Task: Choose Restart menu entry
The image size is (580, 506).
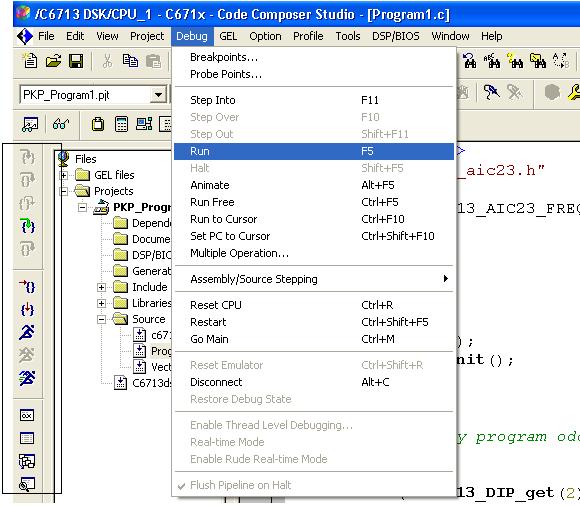Action: click(x=314, y=322)
